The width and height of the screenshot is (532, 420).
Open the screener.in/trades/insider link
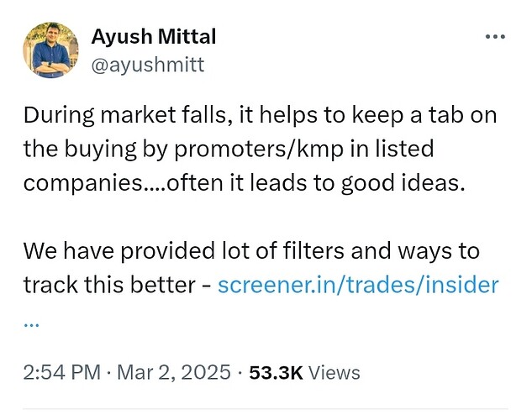pyautogui.click(x=358, y=285)
